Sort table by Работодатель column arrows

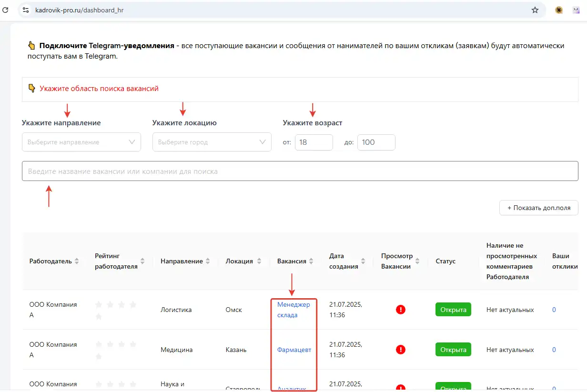point(77,261)
